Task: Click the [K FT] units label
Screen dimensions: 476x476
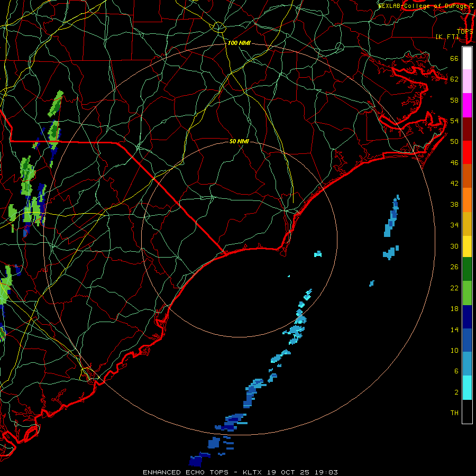Action: point(447,36)
